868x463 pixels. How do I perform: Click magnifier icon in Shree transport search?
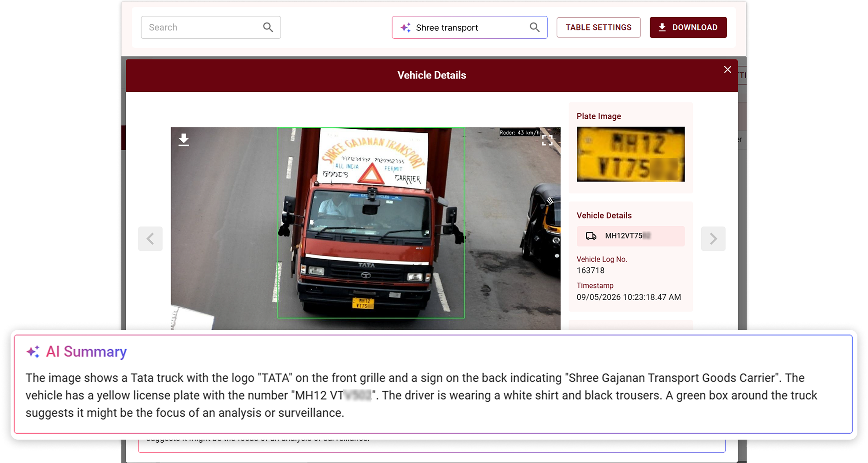coord(535,27)
